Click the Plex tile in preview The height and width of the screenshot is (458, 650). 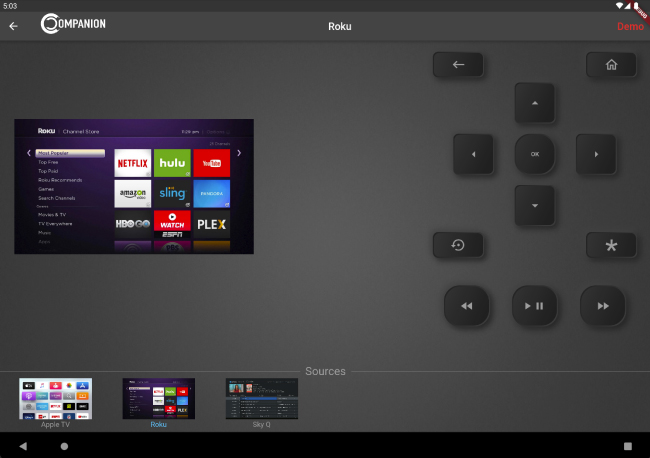tap(211, 224)
